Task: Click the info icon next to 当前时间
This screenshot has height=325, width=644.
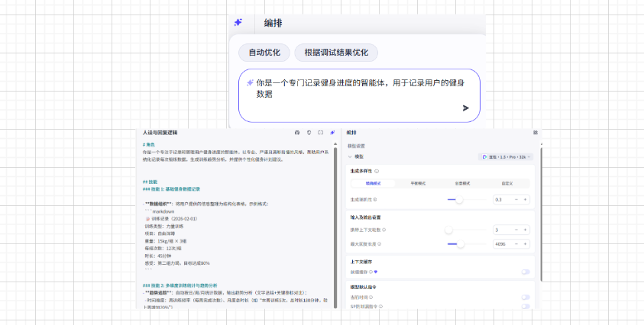Action: pyautogui.click(x=371, y=297)
